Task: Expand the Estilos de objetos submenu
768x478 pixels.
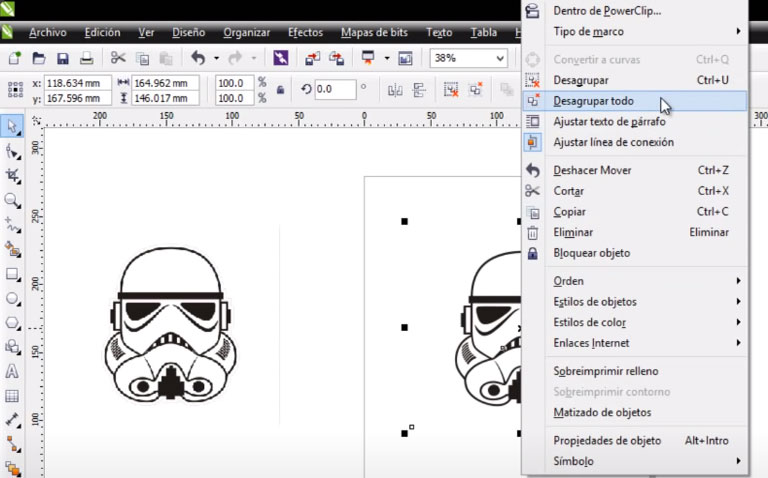Action: [x=635, y=302]
